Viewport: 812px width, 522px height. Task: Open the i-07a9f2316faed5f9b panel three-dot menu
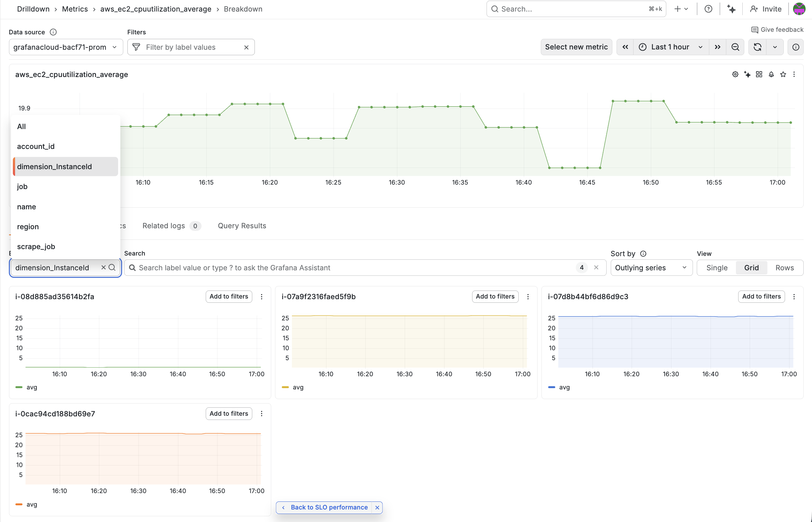(x=528, y=297)
